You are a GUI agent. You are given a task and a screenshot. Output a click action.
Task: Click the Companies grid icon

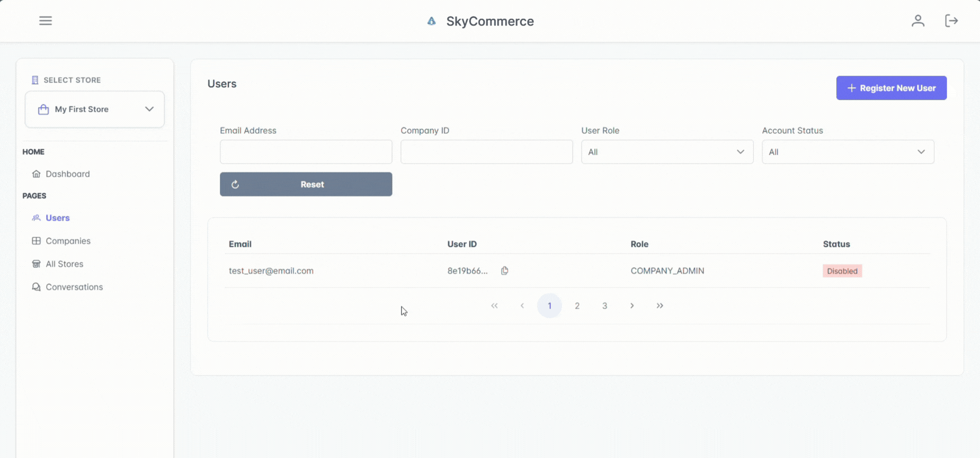click(x=36, y=241)
